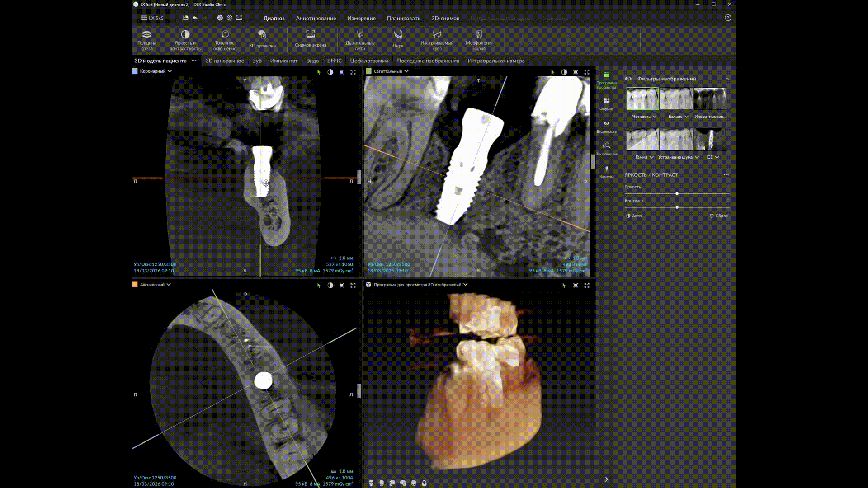Select Программа просмотра sidebar panel
The width and height of the screenshot is (868, 488).
click(x=606, y=80)
